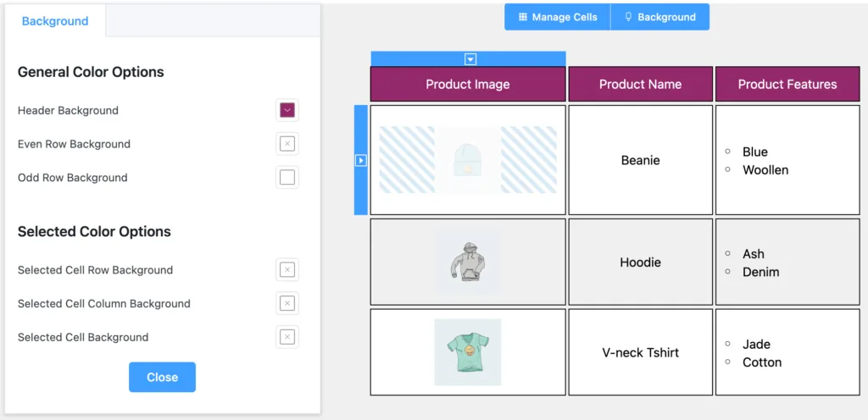Click the row selector arrow beside the Beanie row
The width and height of the screenshot is (868, 420).
tap(360, 160)
